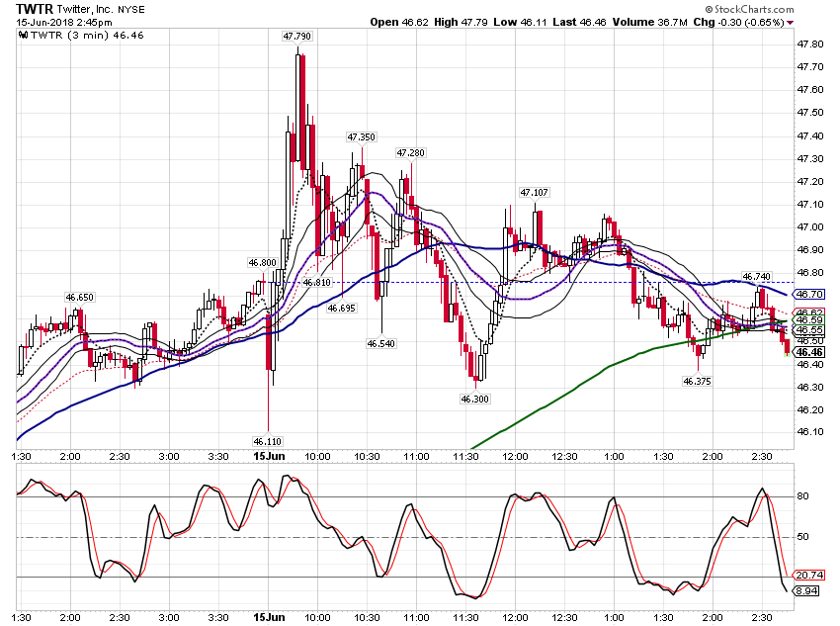
Task: Click the 80 overbought level label
Action: point(802,496)
